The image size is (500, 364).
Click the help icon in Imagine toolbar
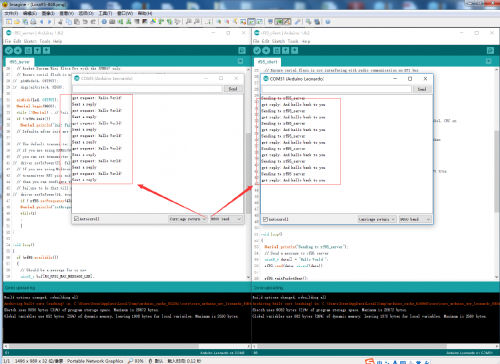tap(328, 22)
